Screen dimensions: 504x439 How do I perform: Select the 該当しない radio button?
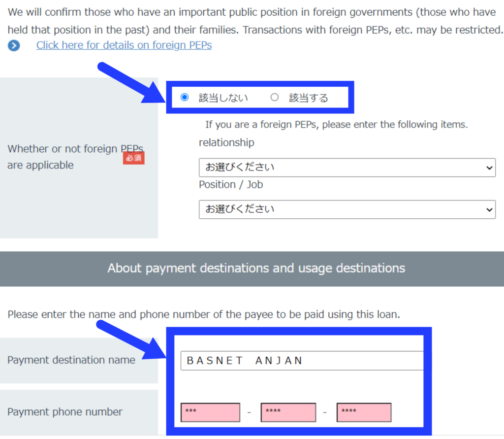185,98
